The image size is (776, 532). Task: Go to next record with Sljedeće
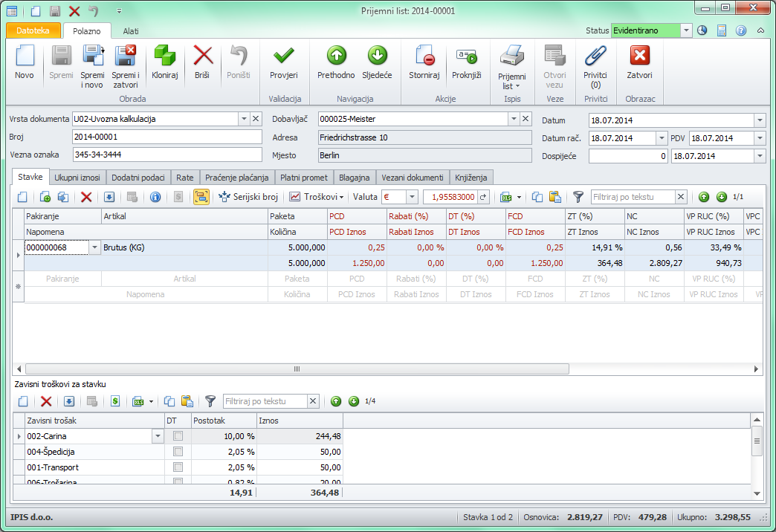click(377, 56)
